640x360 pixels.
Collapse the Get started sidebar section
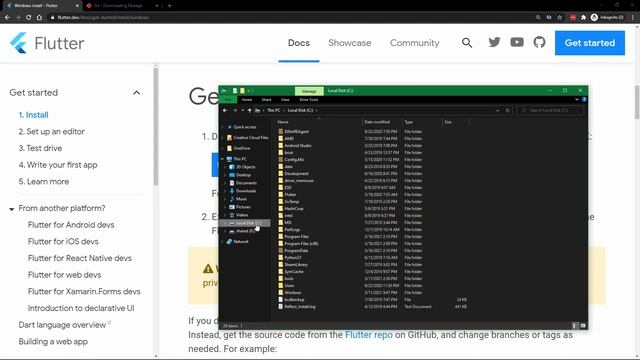(x=137, y=93)
